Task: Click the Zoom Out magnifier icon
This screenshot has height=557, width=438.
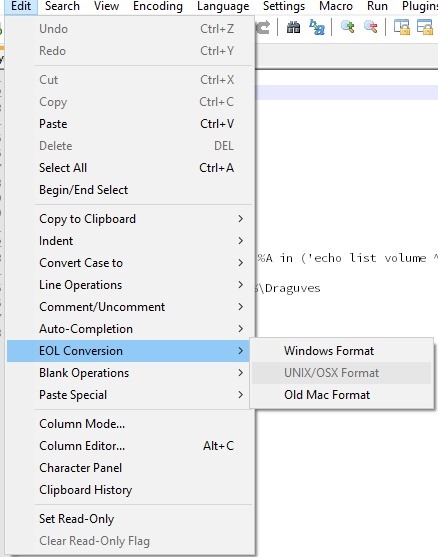Action: 371,27
